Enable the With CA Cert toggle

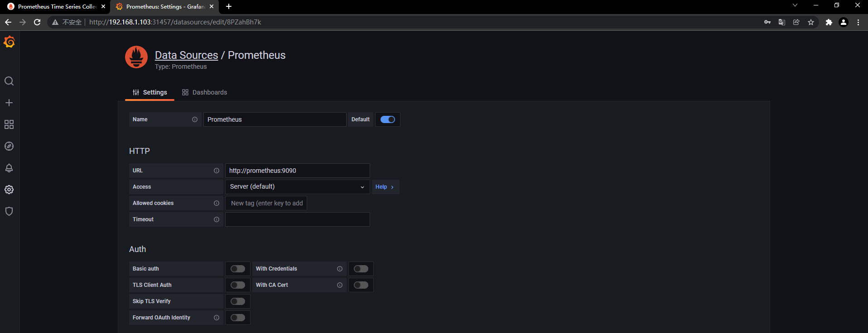coord(361,285)
